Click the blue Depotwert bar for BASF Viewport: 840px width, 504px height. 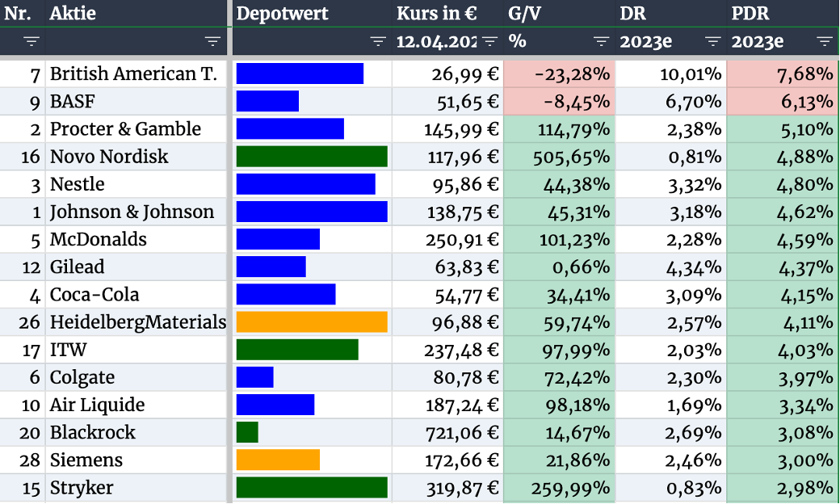point(267,101)
